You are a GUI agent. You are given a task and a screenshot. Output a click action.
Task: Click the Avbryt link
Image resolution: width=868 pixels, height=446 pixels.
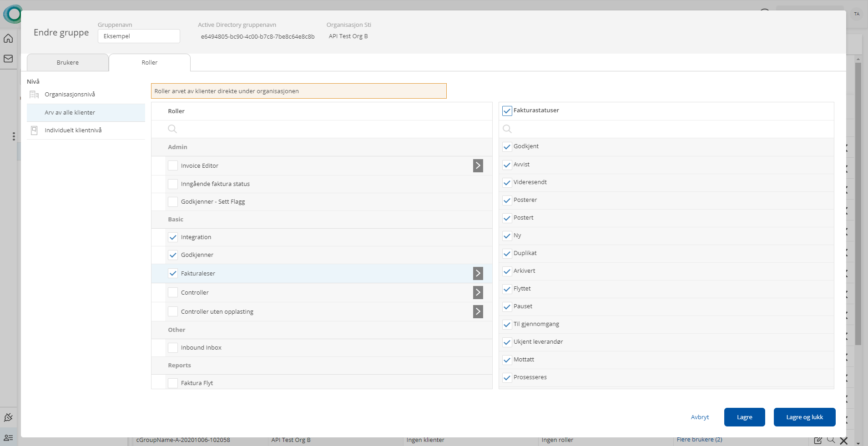click(700, 417)
